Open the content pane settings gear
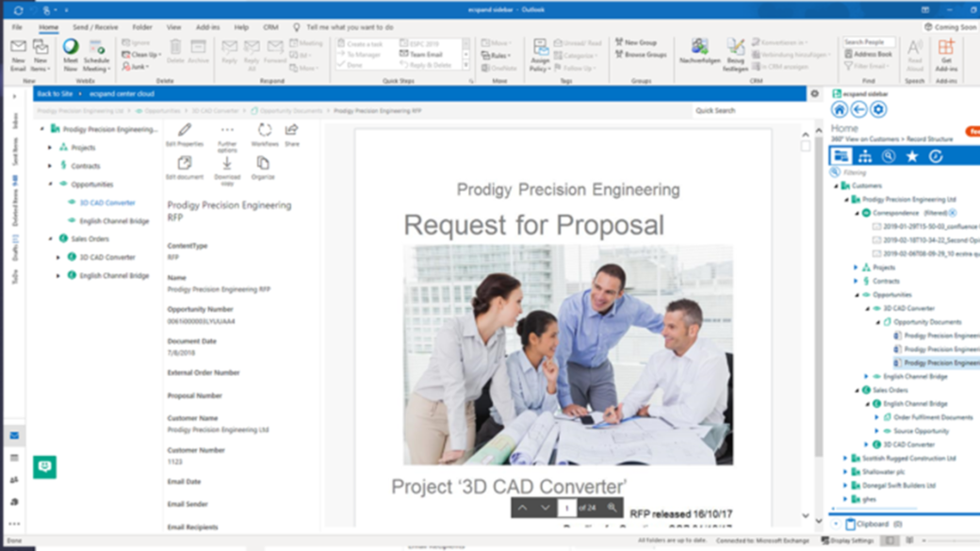The width and height of the screenshot is (980, 551). pos(814,93)
